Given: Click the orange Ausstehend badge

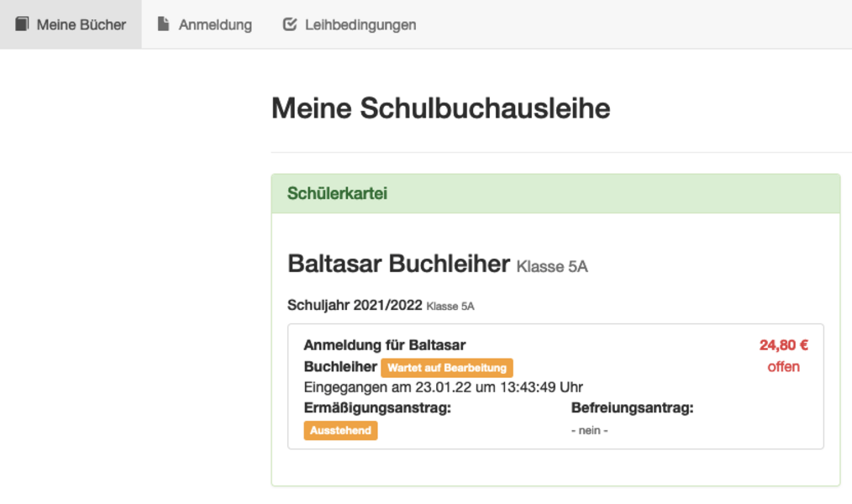Looking at the screenshot, I should (x=340, y=430).
